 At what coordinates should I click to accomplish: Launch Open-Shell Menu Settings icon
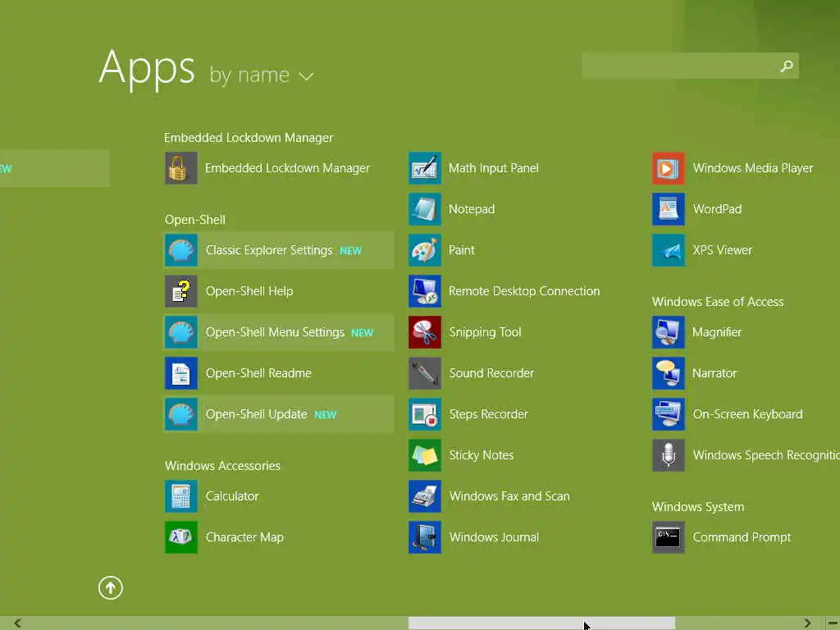coord(181,332)
